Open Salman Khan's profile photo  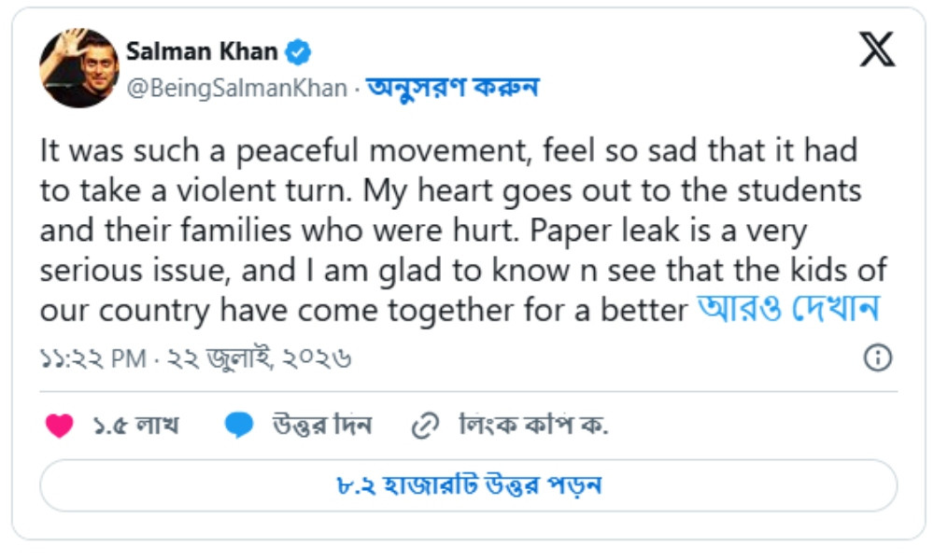tap(78, 68)
